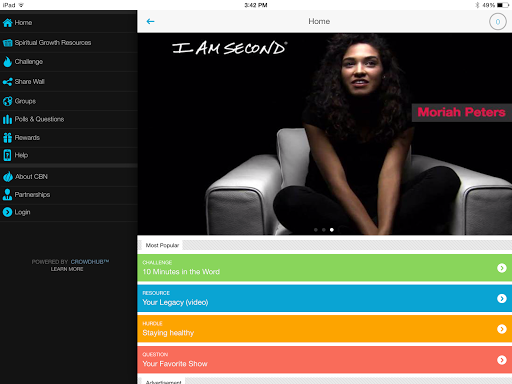Tap the Challenge flame icon

tap(7, 62)
